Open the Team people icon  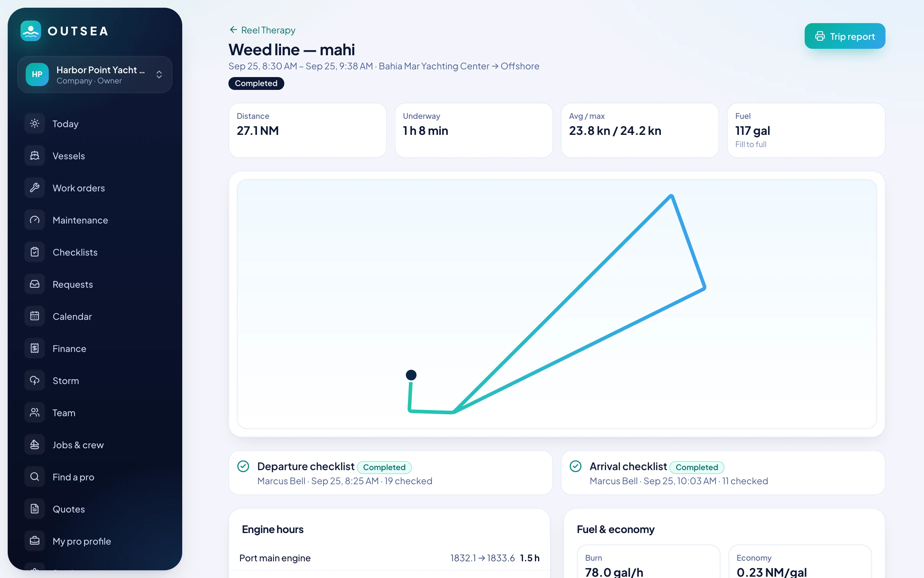coord(35,413)
